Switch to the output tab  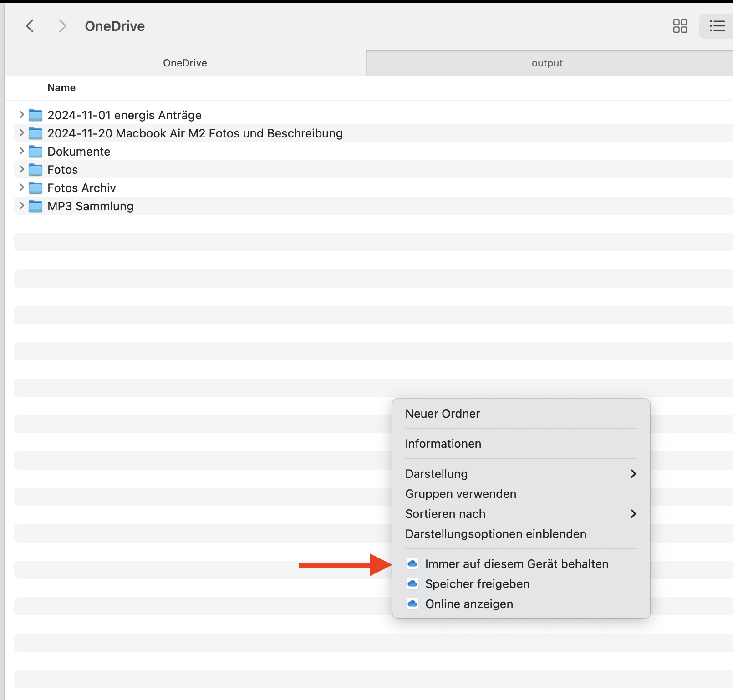click(x=547, y=63)
